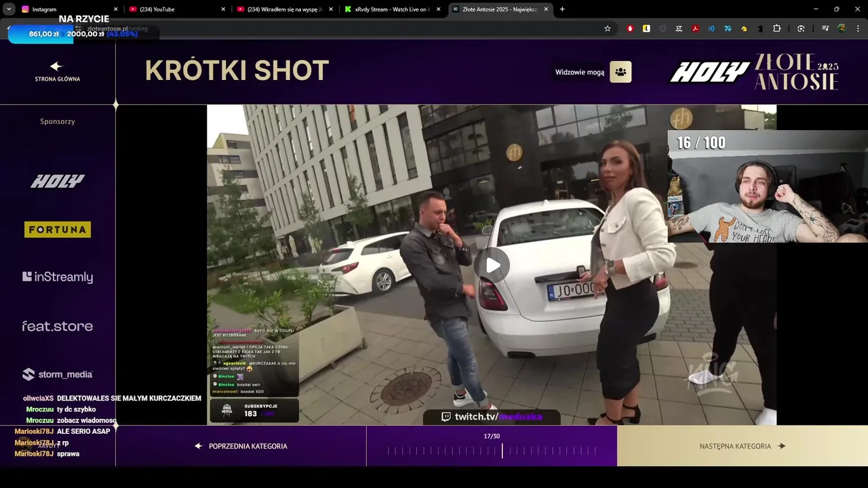The height and width of the screenshot is (488, 868).
Task: Expand the tab search dropdown
Action: coord(9,9)
